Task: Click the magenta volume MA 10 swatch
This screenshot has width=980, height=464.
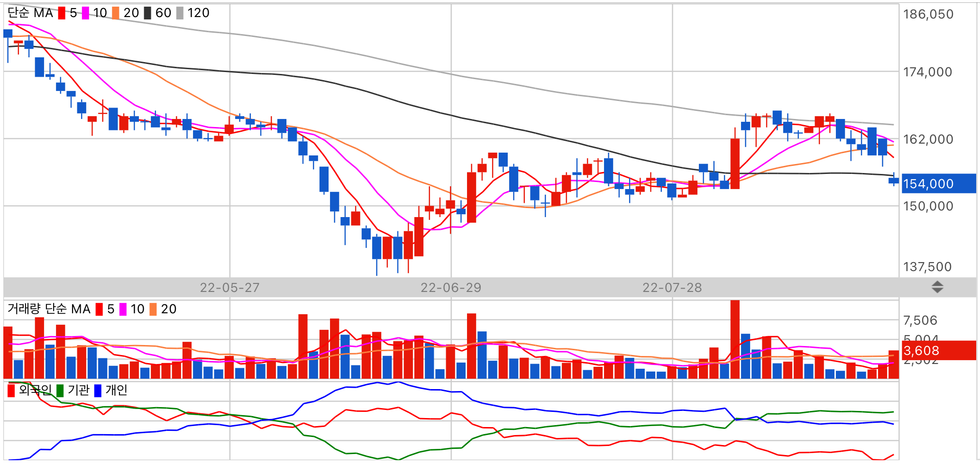Action: [123, 309]
